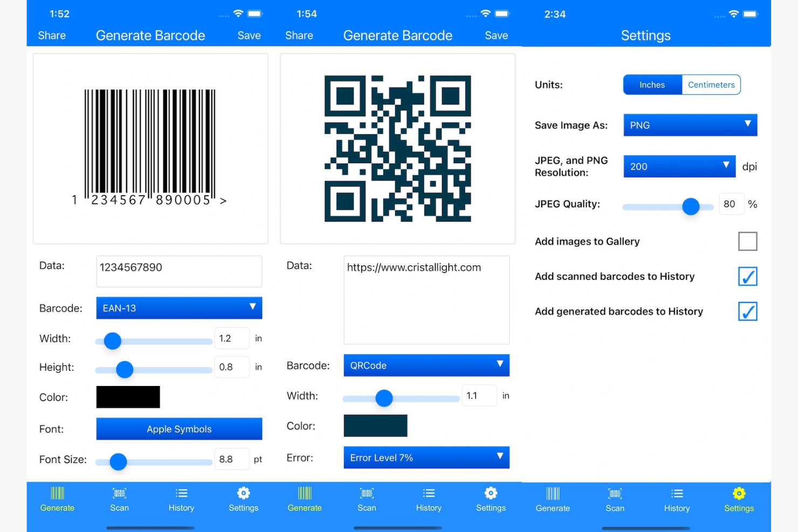Switch units to Centimeters
The image size is (798, 532).
pos(711,85)
